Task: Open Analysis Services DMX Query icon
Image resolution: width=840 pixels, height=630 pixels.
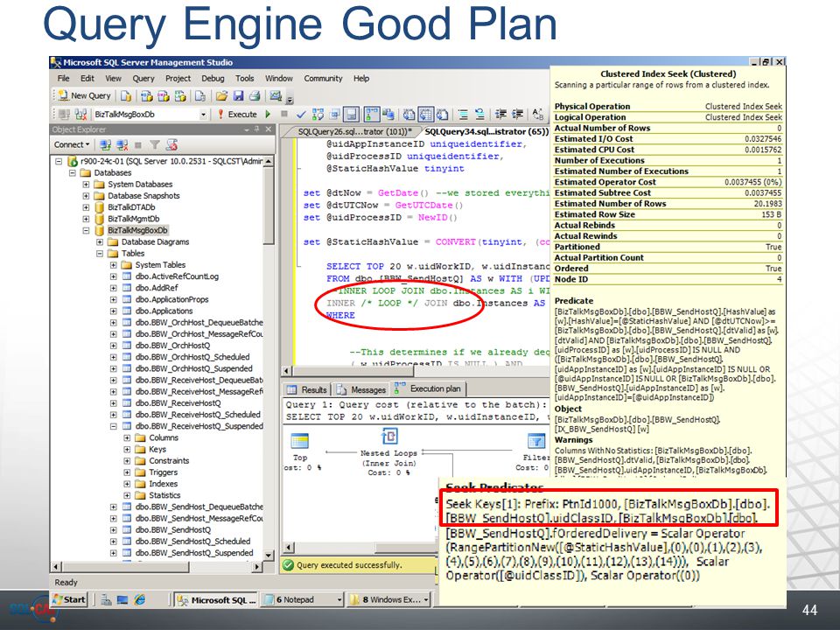Action: click(164, 96)
